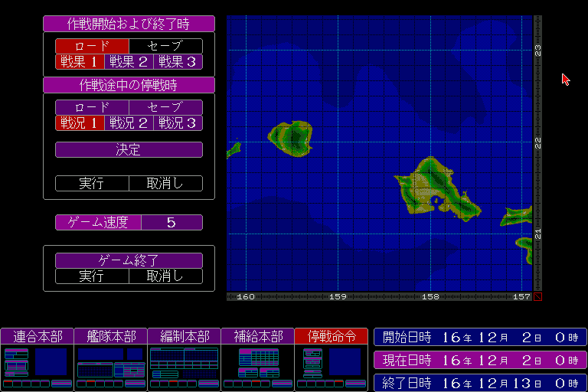Open the 編制本部 tab
The height and width of the screenshot is (392, 588).
click(x=184, y=336)
